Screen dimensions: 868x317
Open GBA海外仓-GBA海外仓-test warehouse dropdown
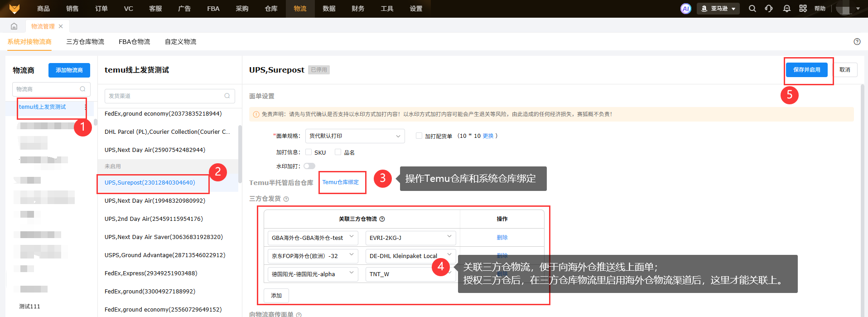pos(313,238)
